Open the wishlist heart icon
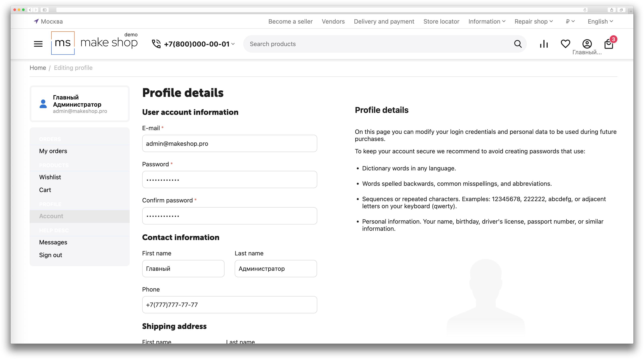Viewport: 644px width, 359px height. [x=565, y=44]
